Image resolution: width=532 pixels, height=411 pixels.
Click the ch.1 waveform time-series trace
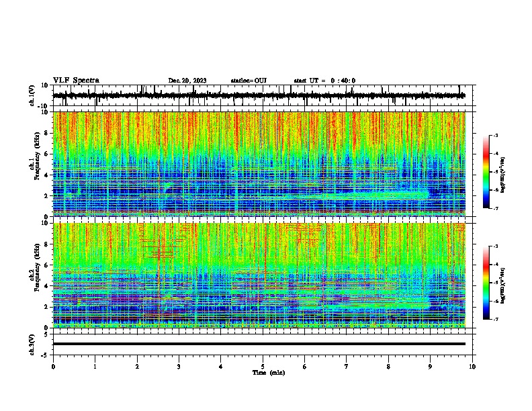tap(259, 95)
